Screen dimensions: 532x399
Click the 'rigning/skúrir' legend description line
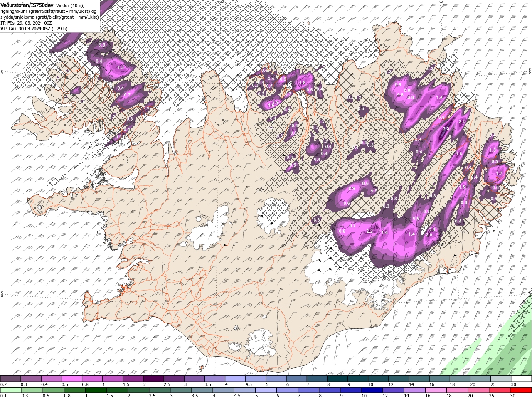[x=49, y=11]
